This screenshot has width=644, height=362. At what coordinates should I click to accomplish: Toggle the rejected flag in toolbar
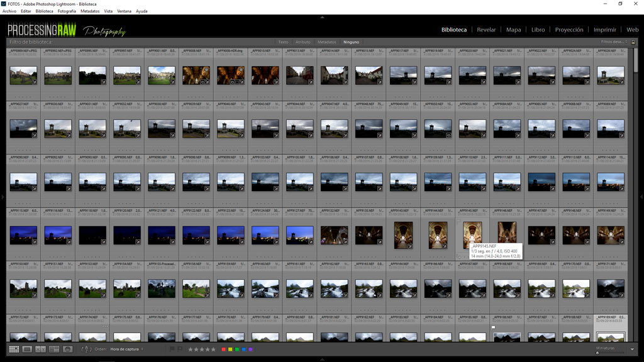179,349
